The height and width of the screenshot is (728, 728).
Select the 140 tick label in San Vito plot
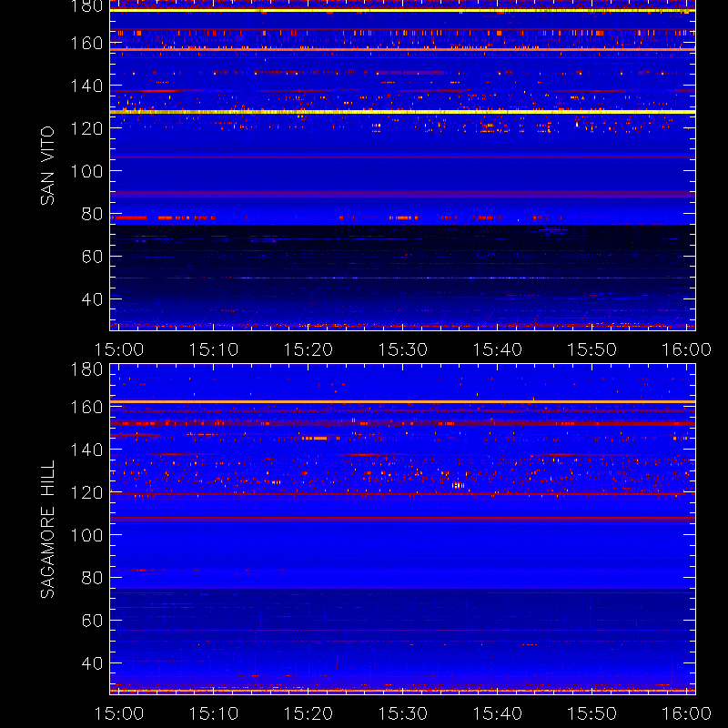click(86, 86)
